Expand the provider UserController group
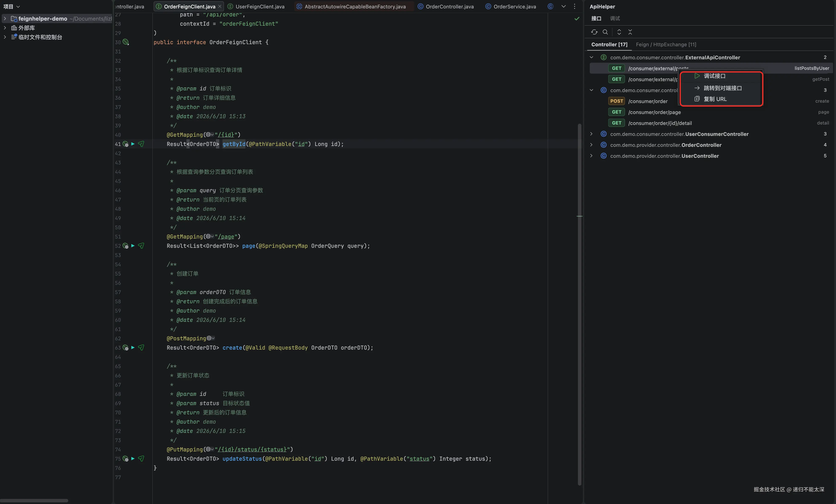 [x=591, y=156]
